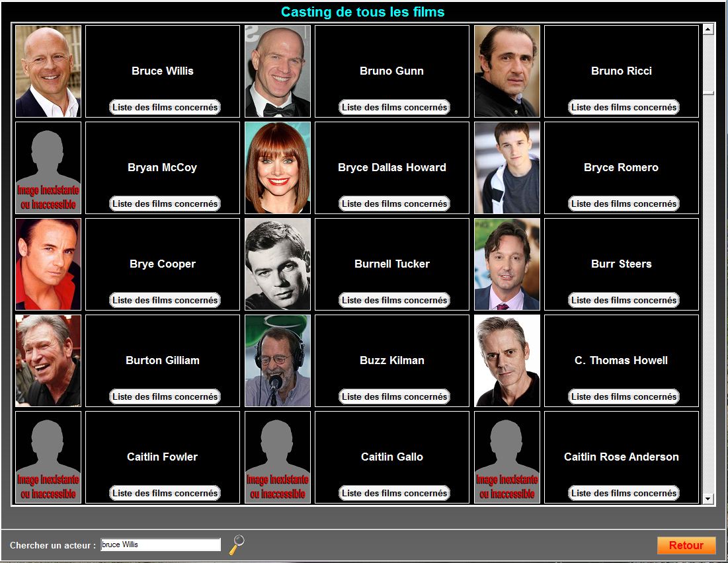Click Bryce Romero's photo
The image size is (728, 563).
point(507,168)
